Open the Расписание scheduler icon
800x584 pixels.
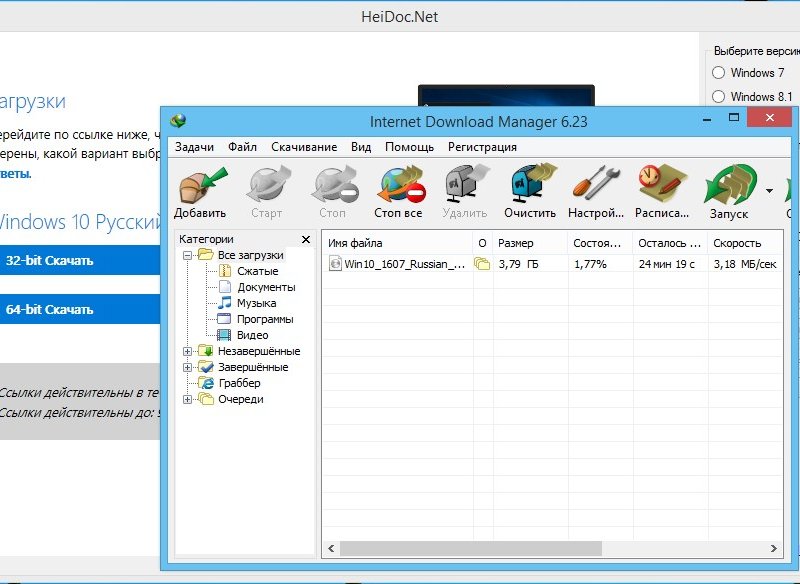tap(662, 184)
